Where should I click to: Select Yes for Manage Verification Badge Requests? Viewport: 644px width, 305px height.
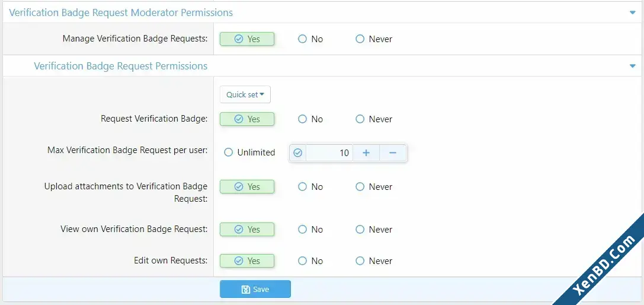coord(247,39)
